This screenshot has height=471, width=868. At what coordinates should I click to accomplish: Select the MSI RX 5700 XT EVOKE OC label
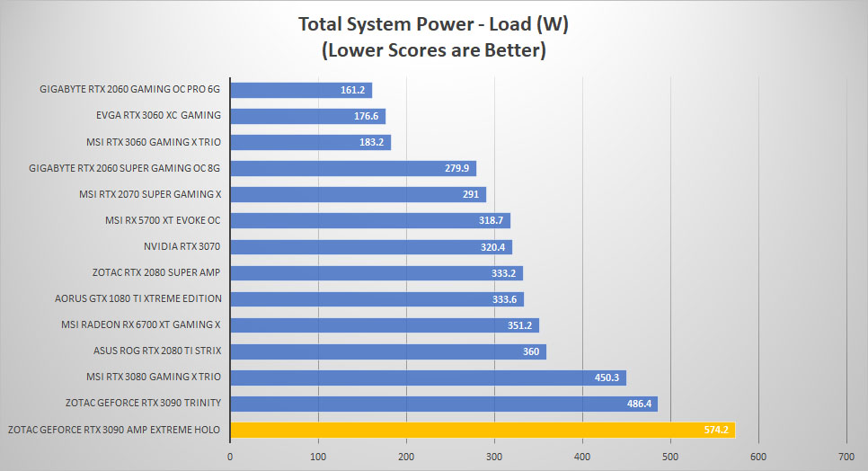coord(163,220)
